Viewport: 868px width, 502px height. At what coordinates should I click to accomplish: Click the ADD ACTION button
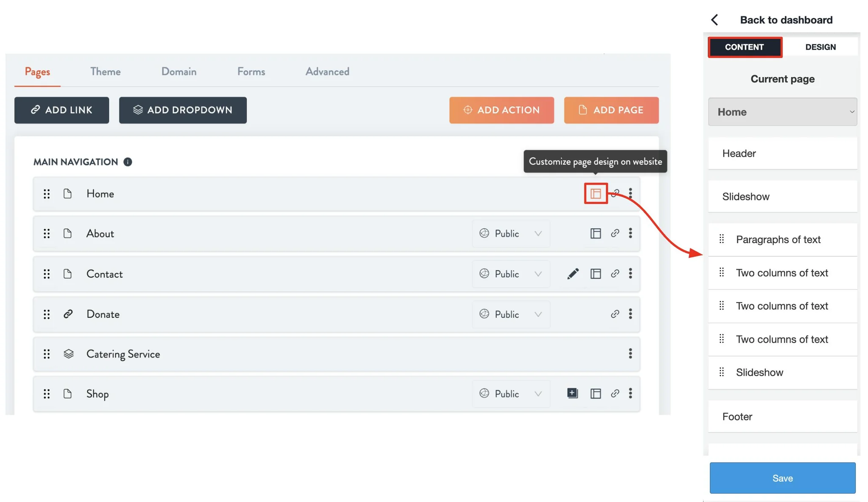(x=501, y=110)
